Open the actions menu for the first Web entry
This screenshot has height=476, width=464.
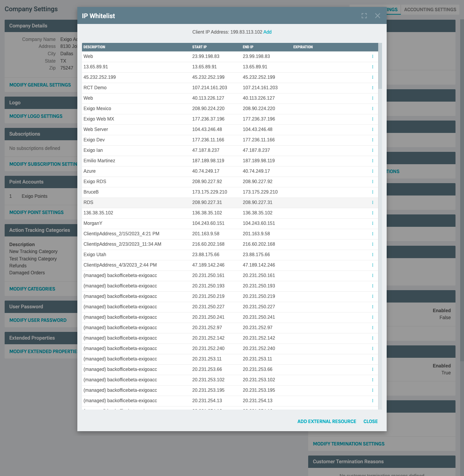pyautogui.click(x=372, y=56)
